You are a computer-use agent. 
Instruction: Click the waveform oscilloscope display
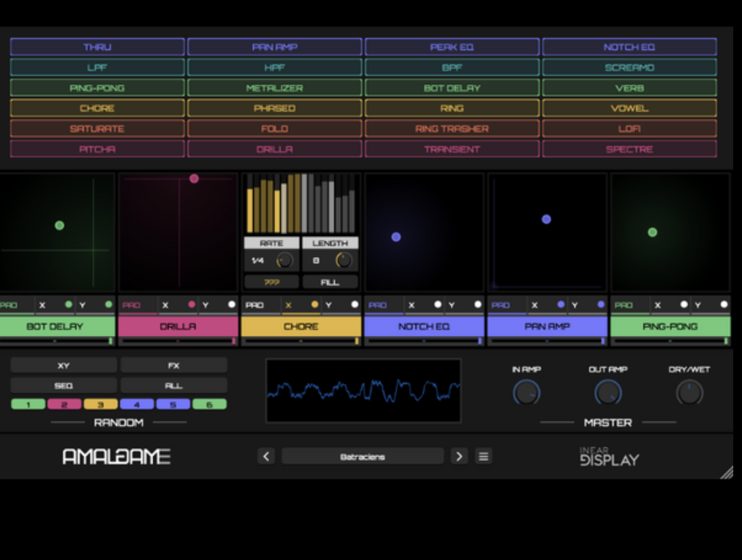[x=364, y=391]
